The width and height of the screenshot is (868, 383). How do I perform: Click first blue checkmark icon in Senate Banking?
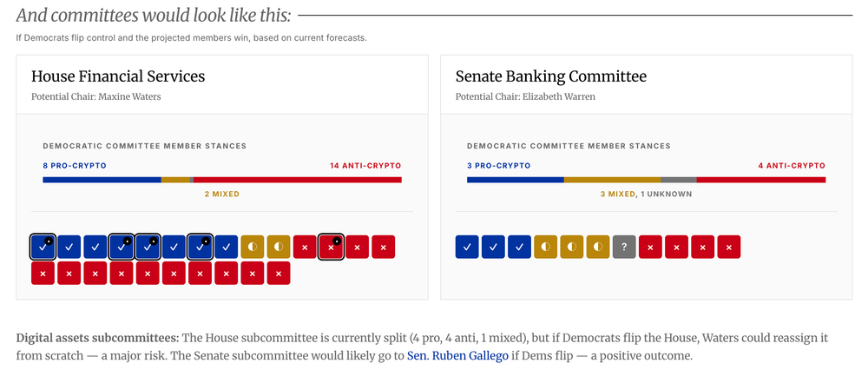pos(467,248)
